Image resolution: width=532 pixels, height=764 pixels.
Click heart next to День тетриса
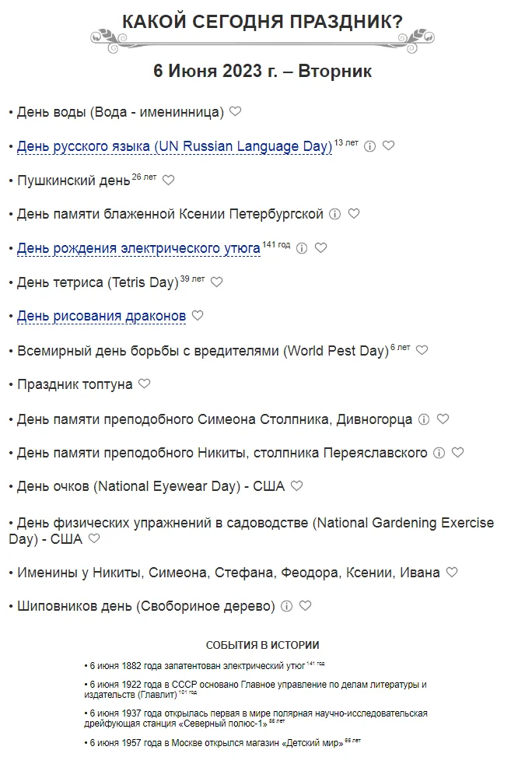click(217, 282)
